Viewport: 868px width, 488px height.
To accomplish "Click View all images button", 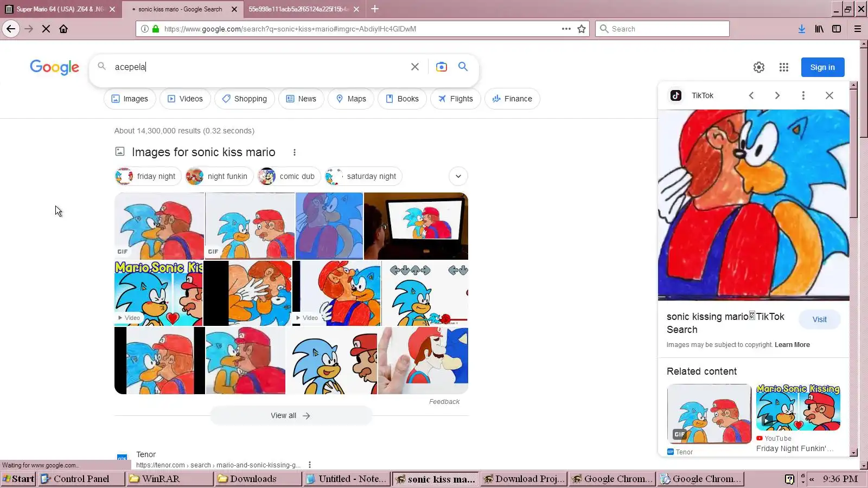I will tap(291, 416).
